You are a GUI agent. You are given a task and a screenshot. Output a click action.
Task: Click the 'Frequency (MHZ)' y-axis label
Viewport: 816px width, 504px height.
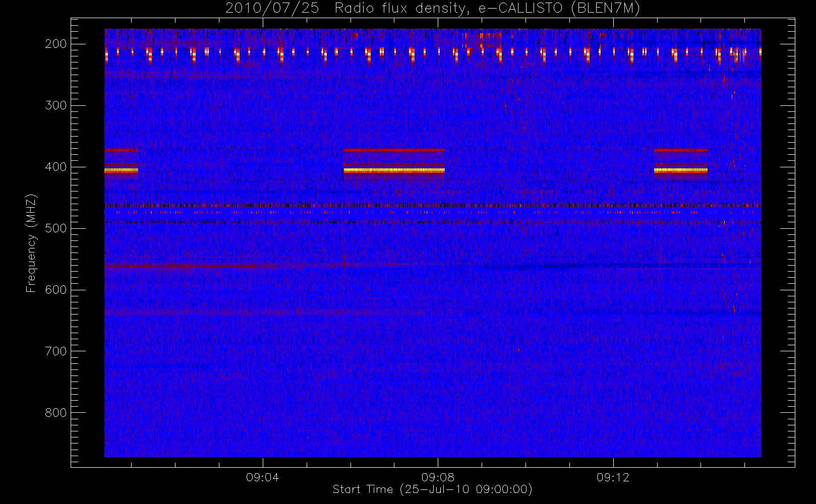[31, 243]
